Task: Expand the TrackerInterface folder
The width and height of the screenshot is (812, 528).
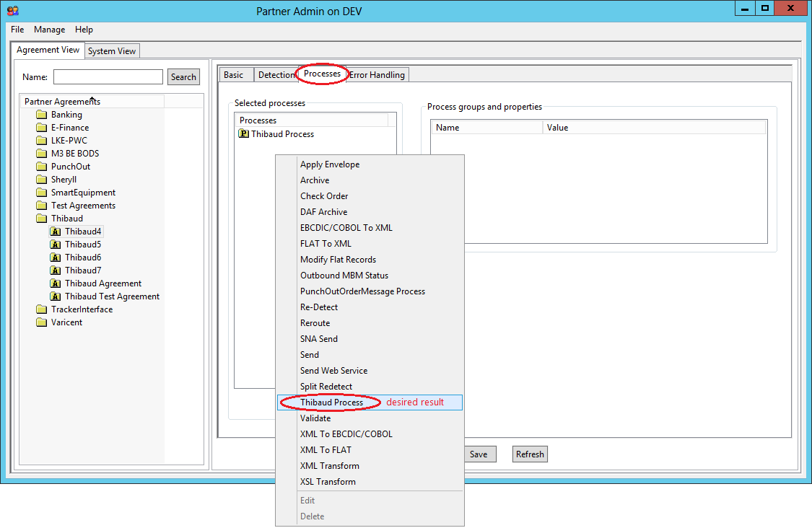Action: [42, 309]
